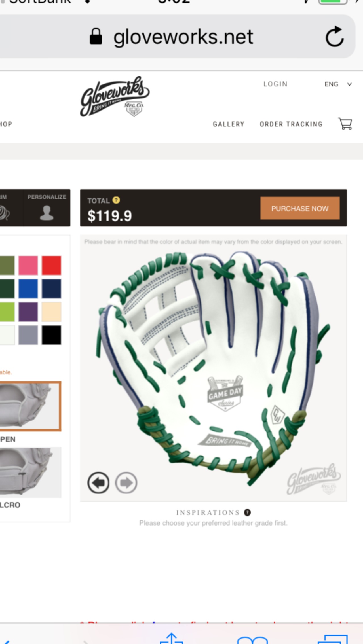Go to Order Tracking

[291, 124]
